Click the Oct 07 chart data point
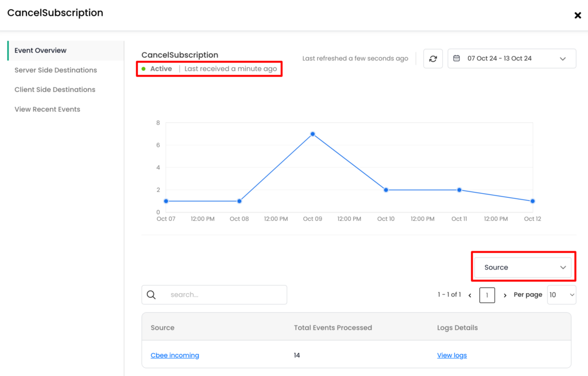588x376 pixels. click(x=166, y=201)
